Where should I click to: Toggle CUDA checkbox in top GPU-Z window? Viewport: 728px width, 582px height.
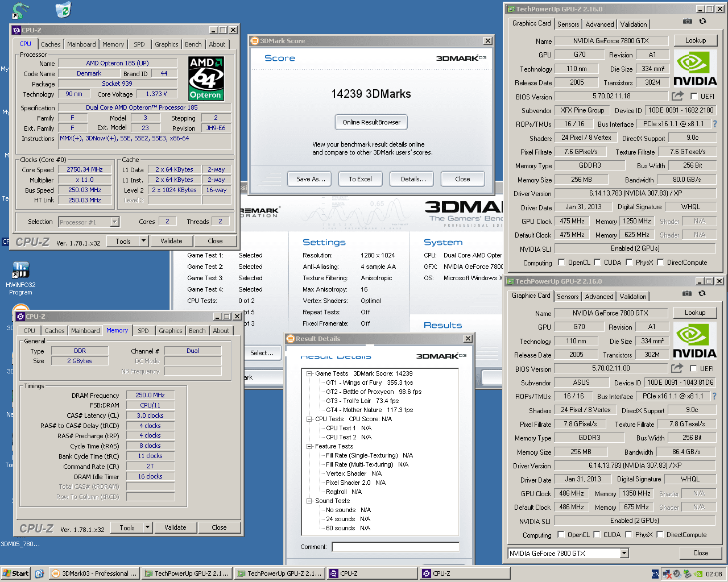click(x=598, y=263)
